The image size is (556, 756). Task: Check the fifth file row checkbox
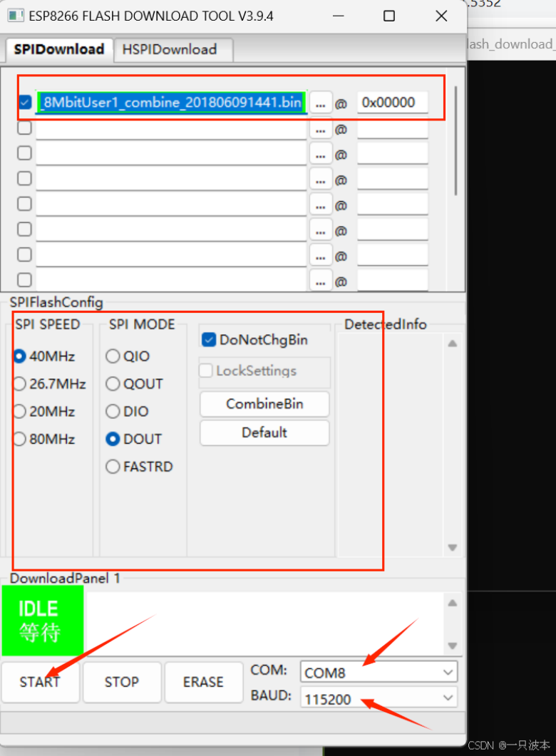point(25,204)
